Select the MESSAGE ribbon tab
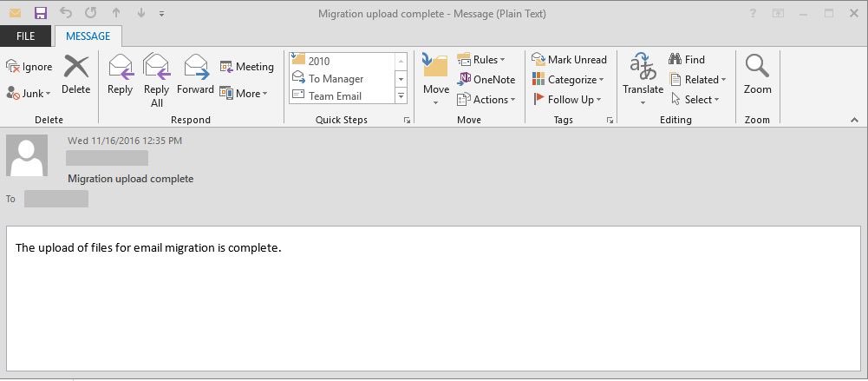Image resolution: width=868 pixels, height=381 pixels. (x=88, y=36)
